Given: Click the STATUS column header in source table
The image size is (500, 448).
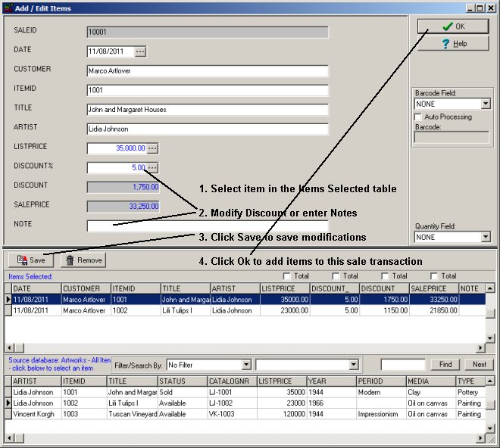Looking at the screenshot, I should pyautogui.click(x=183, y=381).
